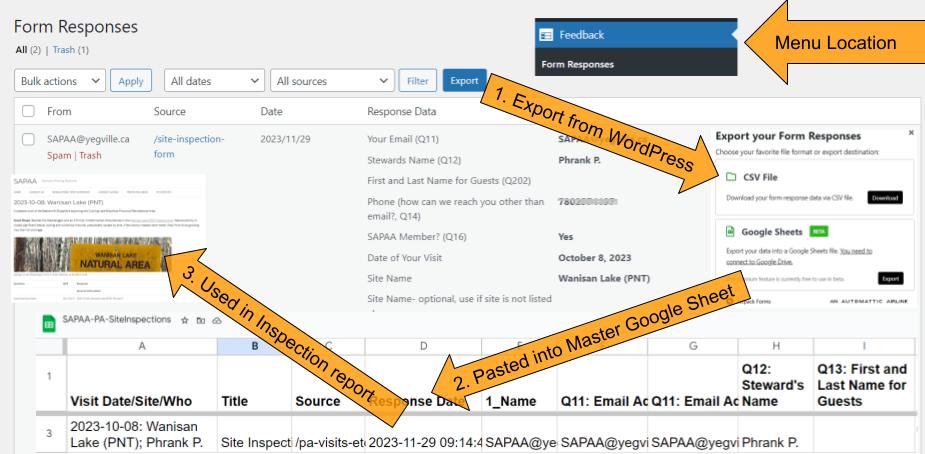The image size is (925, 454).
Task: Click the '/pa-visits-et' cell in row 3
Action: (328, 435)
